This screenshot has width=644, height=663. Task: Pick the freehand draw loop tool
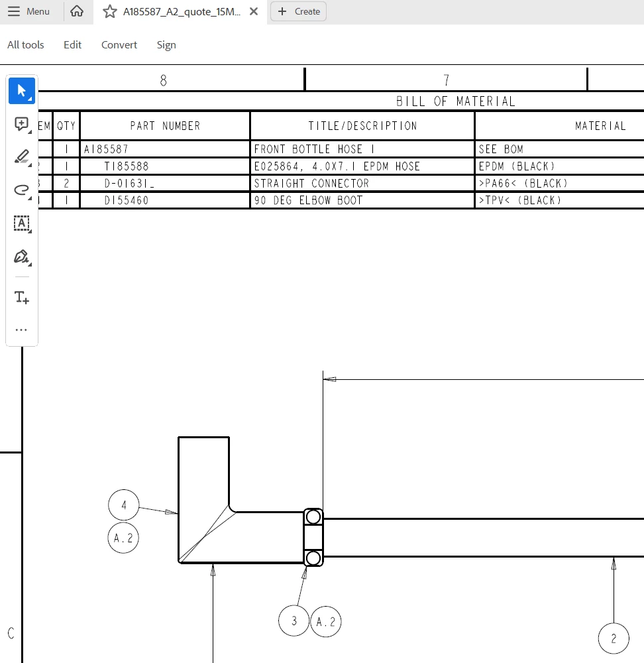(22, 190)
